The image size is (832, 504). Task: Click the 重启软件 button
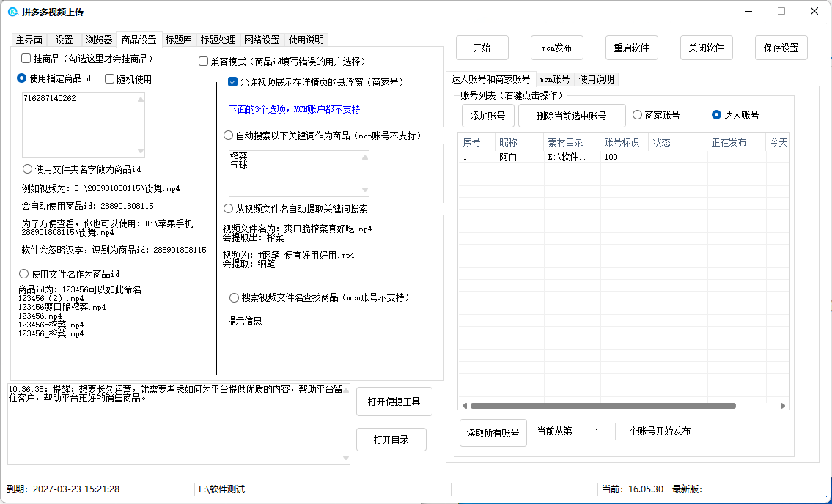pos(631,48)
